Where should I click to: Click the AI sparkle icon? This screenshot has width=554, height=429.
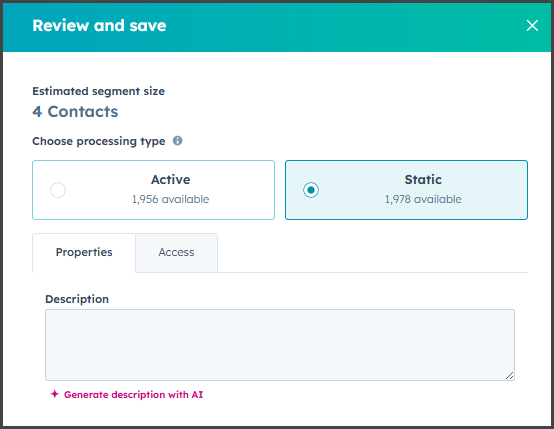54,394
